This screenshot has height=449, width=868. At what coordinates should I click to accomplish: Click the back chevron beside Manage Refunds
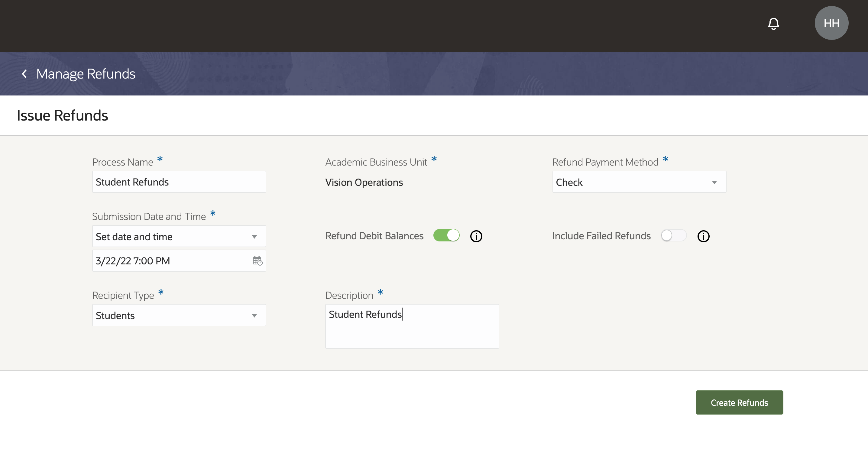point(24,73)
